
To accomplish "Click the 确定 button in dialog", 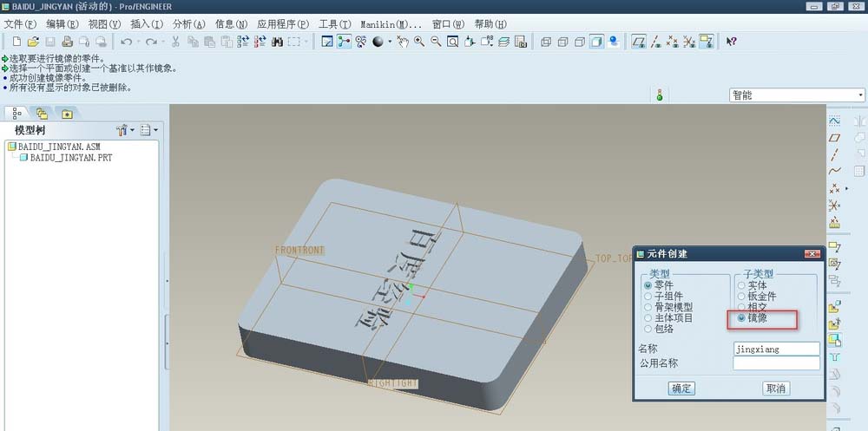I will 681,389.
